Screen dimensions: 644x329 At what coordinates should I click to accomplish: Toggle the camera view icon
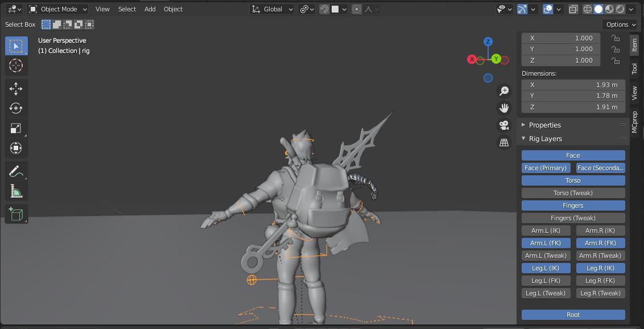(x=504, y=125)
